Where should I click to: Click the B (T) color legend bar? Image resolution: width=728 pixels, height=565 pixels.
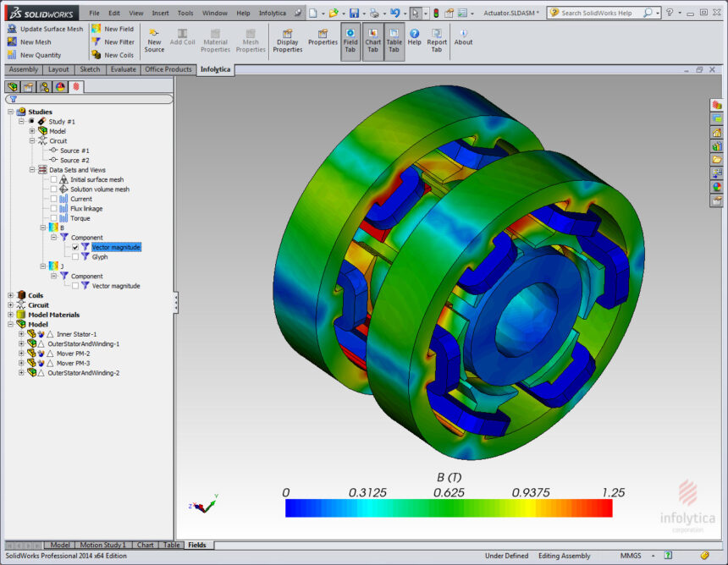(449, 508)
